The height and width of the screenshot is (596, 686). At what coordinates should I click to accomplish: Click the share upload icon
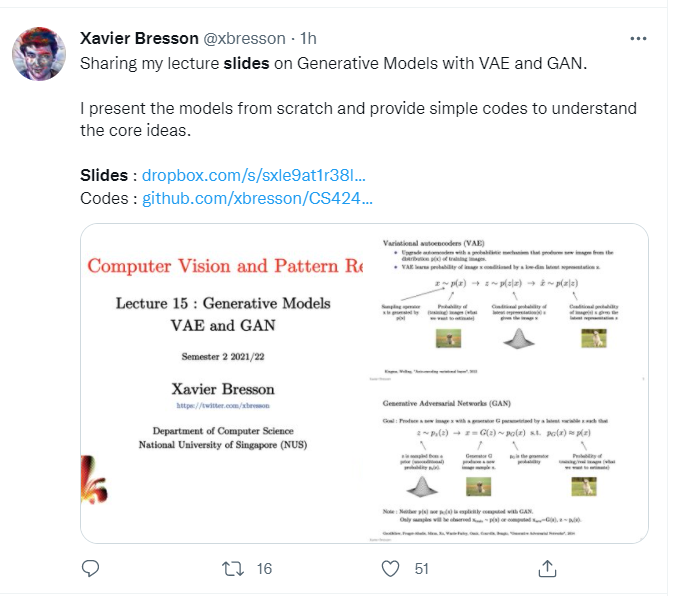click(x=547, y=569)
